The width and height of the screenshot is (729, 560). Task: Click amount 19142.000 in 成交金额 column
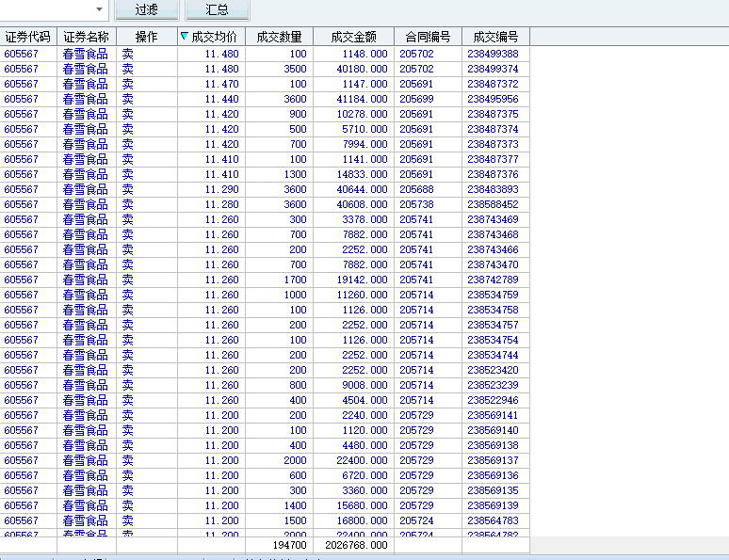point(363,280)
